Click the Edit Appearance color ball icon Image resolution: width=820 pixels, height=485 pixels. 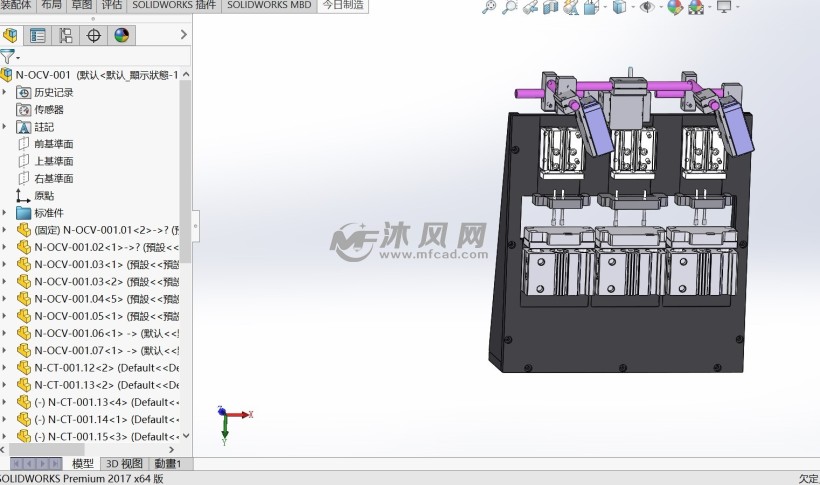click(x=674, y=8)
